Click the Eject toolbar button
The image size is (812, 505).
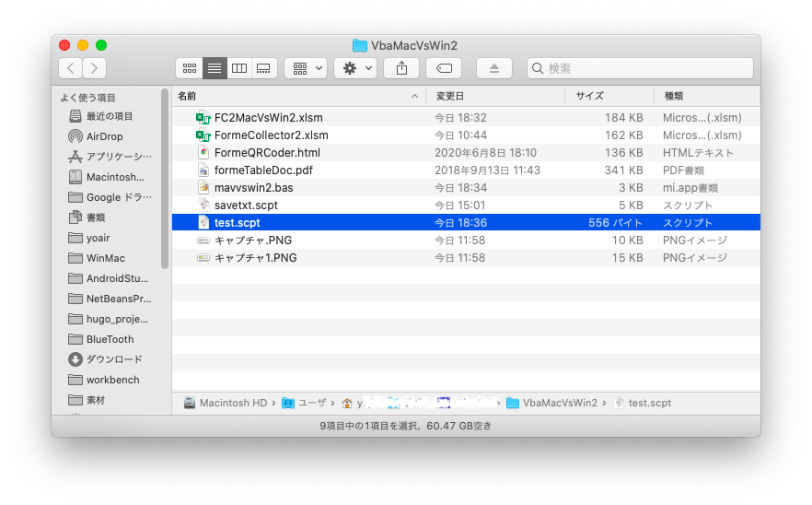494,68
